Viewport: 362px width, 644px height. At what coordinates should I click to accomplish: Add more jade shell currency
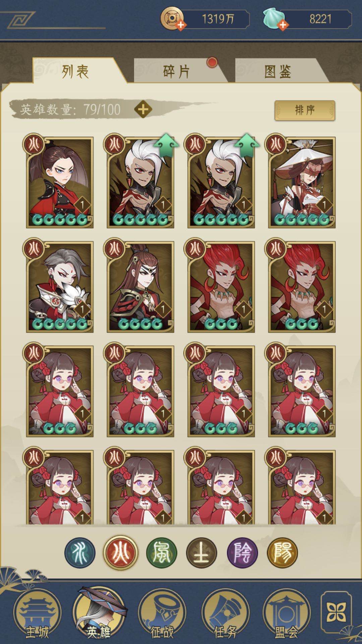click(283, 25)
